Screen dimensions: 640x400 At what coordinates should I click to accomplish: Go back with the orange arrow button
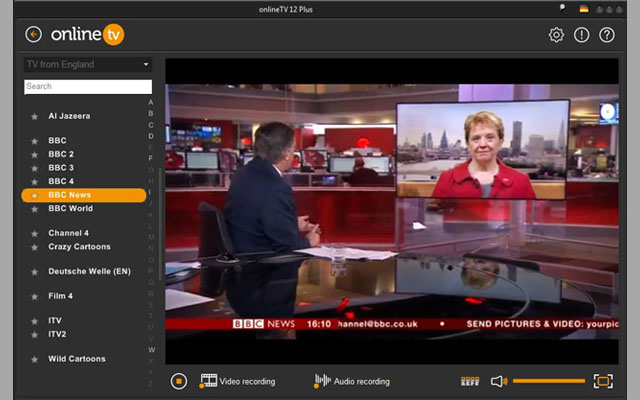coord(33,34)
